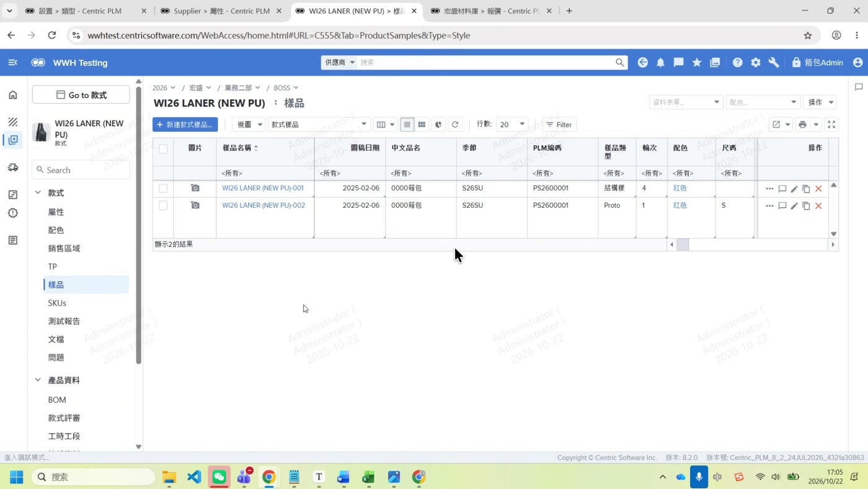Open the settings gear in the header

click(755, 63)
